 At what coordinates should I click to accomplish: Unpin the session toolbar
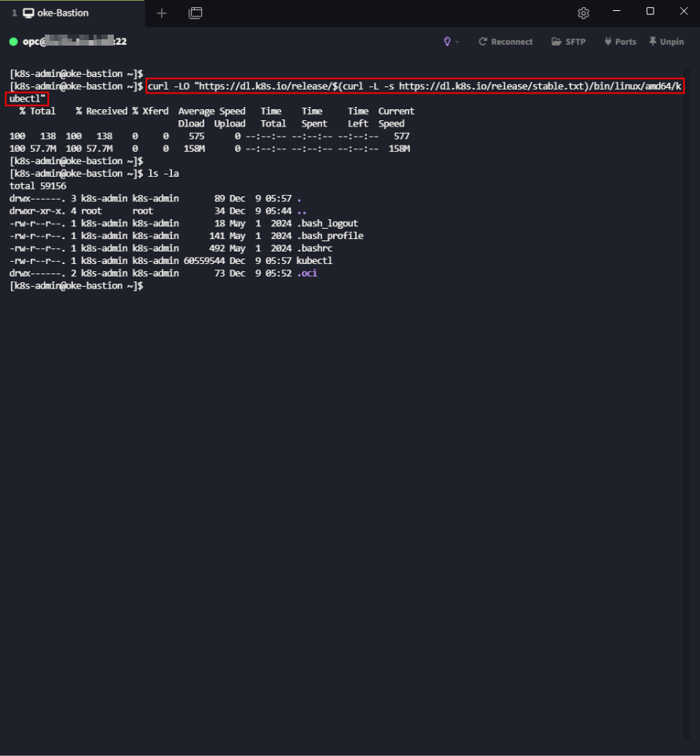coord(666,42)
